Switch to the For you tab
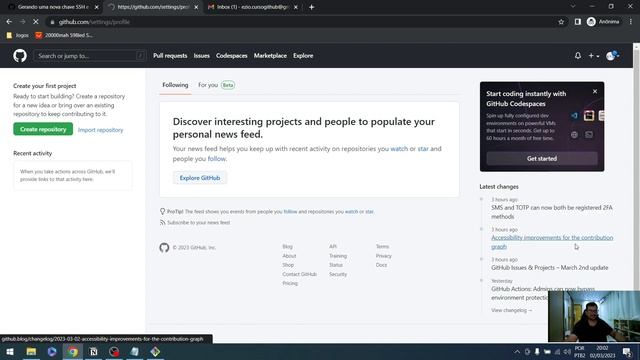Viewport: 640px width, 360px height. [216, 85]
